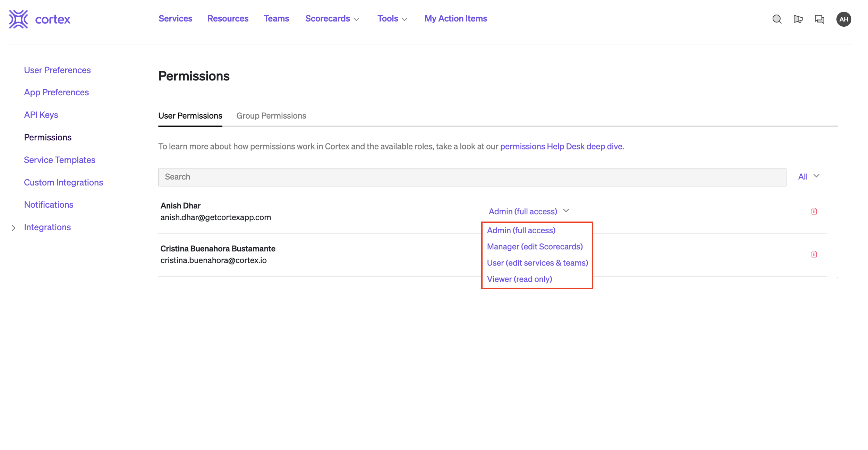Open the chat bubbles icon
Screen dimensions: 868x450
point(819,19)
